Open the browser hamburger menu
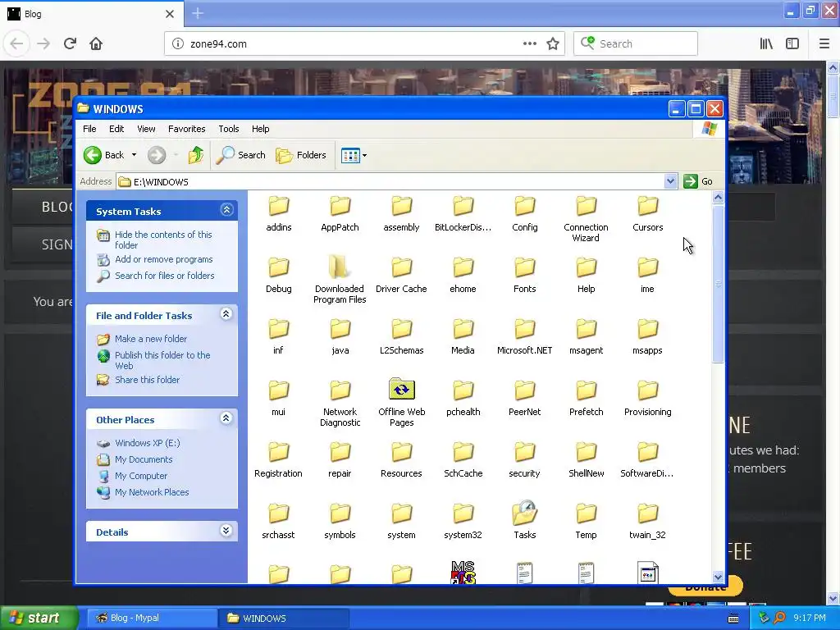Screen dimensions: 840x630 (x=824, y=43)
